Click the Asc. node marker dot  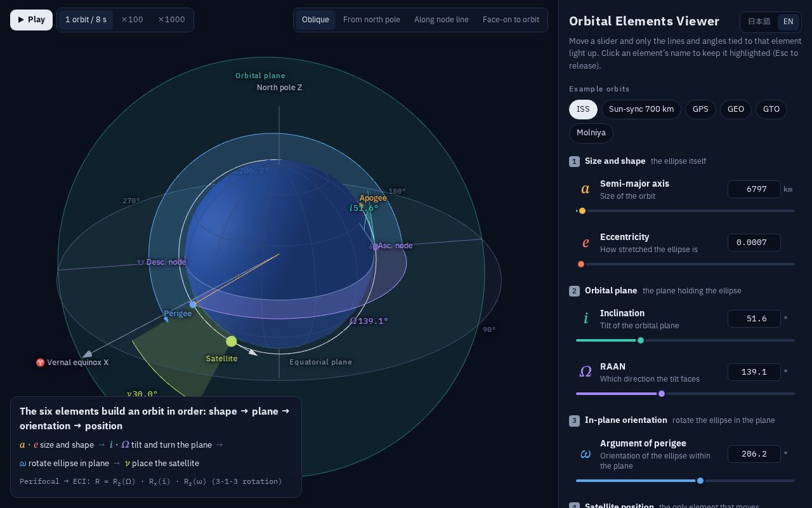pos(376,247)
